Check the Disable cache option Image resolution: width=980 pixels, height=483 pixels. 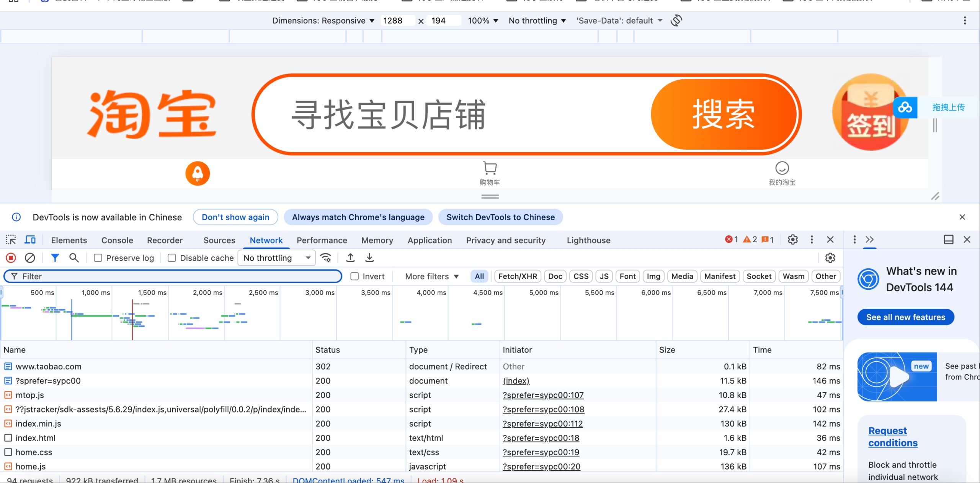tap(172, 258)
